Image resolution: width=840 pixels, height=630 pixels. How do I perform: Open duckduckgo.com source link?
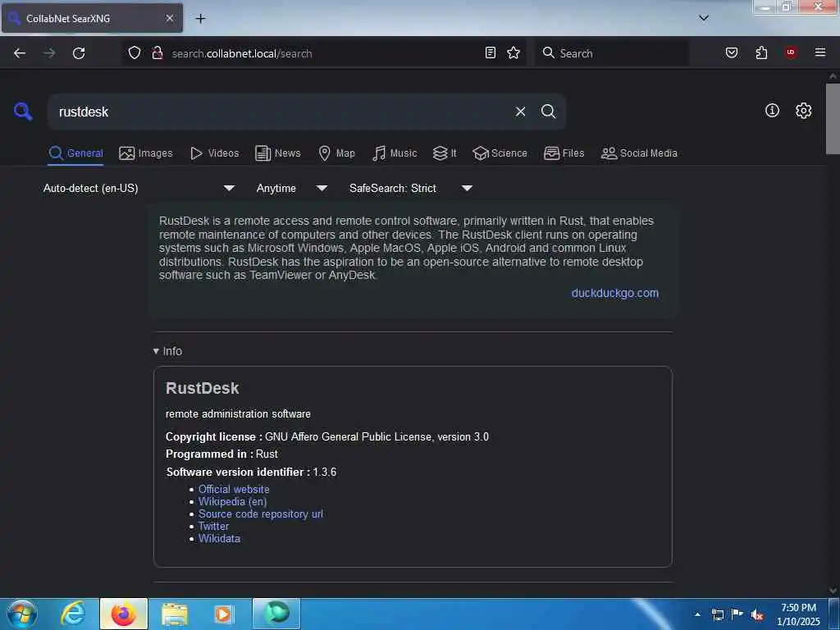pos(614,293)
